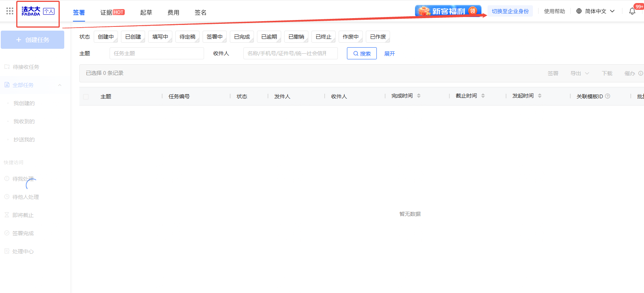644x293 pixels.
Task: Toggle the select-all checkbox in table header
Action: 86,97
